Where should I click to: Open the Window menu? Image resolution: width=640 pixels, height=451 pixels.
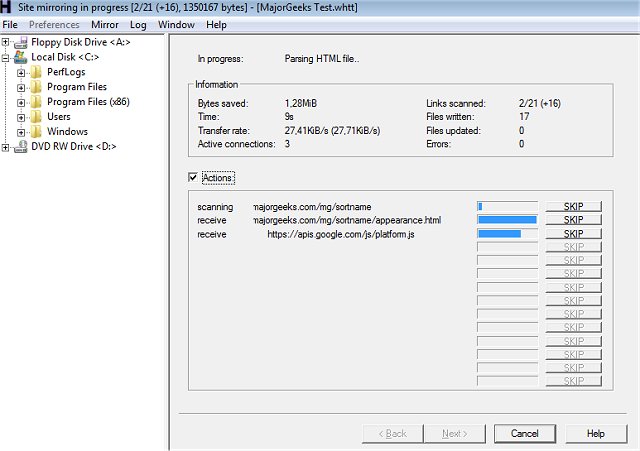click(x=176, y=25)
